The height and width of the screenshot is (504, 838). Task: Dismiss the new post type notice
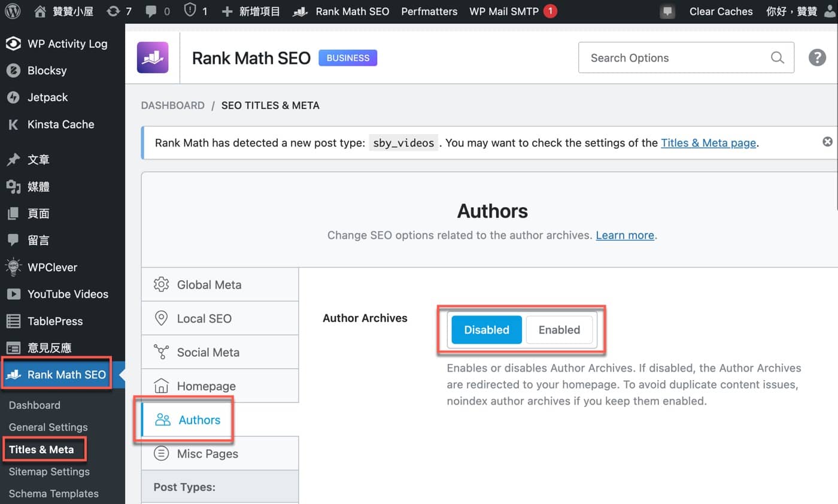click(x=827, y=142)
